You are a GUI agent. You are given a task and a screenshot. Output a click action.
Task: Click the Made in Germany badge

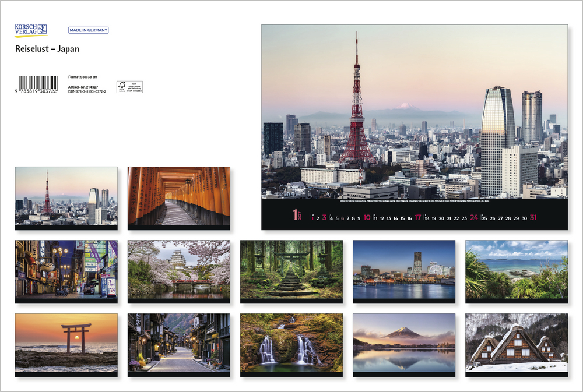tap(88, 30)
